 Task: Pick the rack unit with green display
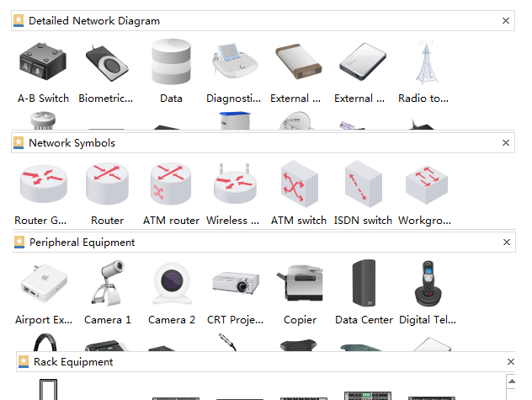point(368,396)
